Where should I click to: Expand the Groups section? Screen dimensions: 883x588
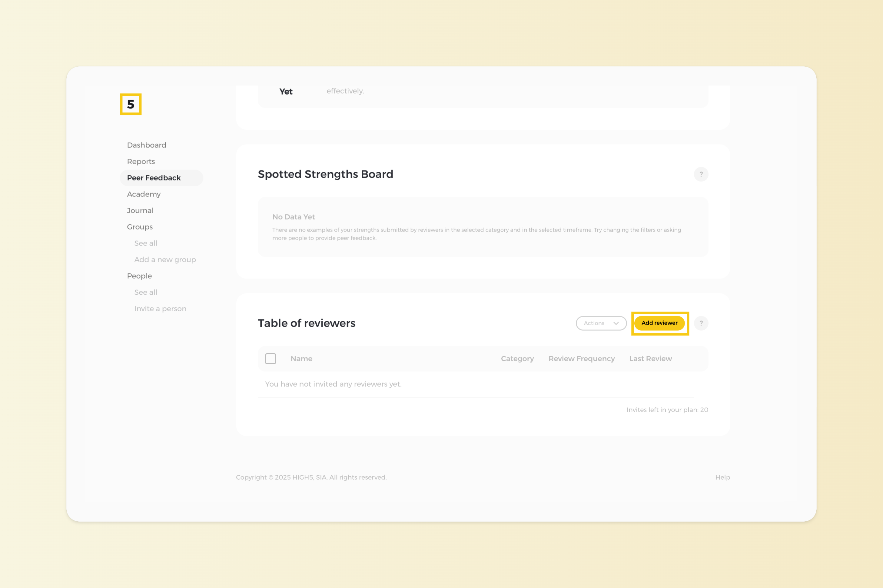140,226
